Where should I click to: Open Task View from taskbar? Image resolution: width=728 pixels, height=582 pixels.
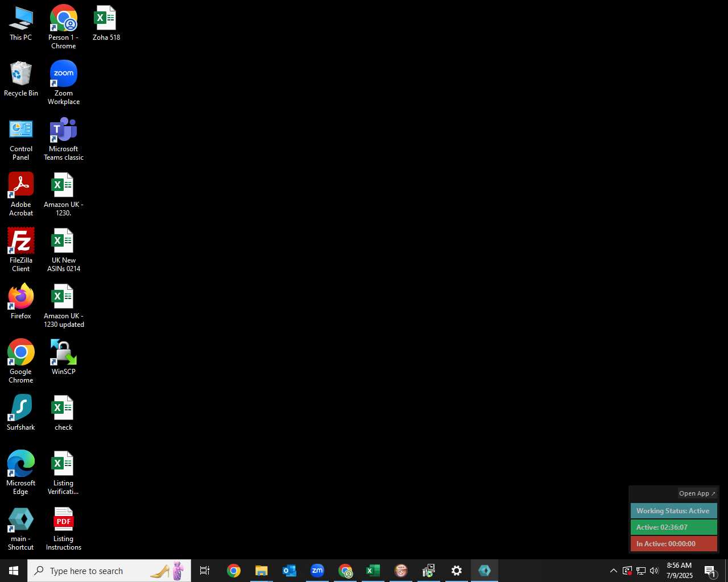[x=205, y=571]
